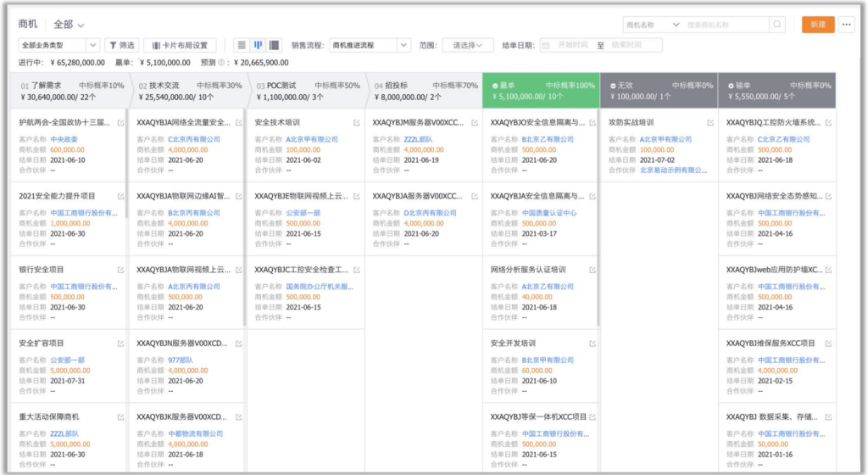The width and height of the screenshot is (868, 475).
Task: Select the green 赢单 stage header
Action: pyautogui.click(x=541, y=91)
